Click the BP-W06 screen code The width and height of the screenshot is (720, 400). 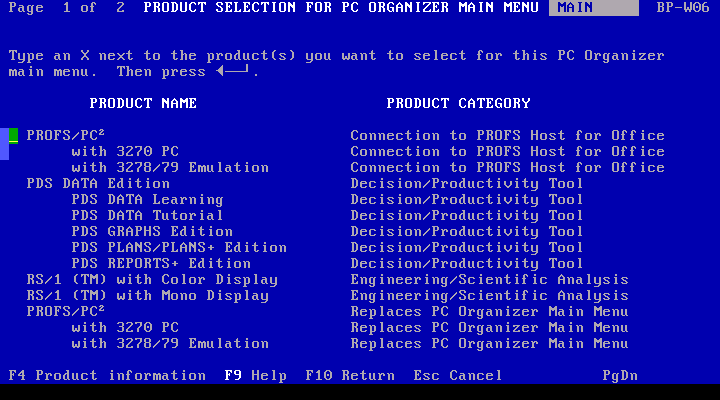pos(683,7)
